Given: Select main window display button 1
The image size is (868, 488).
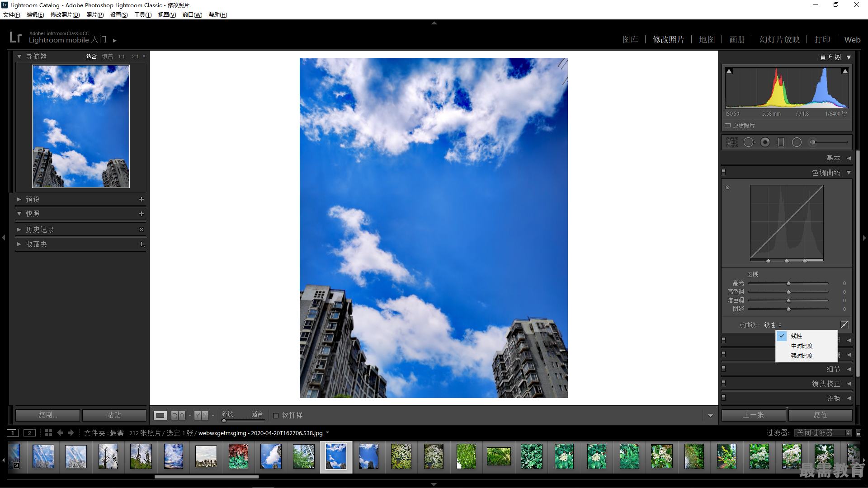Looking at the screenshot, I should pyautogui.click(x=13, y=433).
